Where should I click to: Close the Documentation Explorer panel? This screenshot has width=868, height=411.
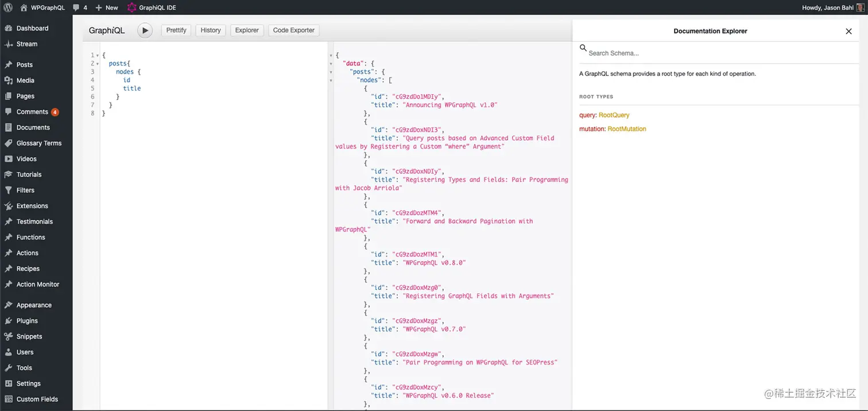point(848,32)
